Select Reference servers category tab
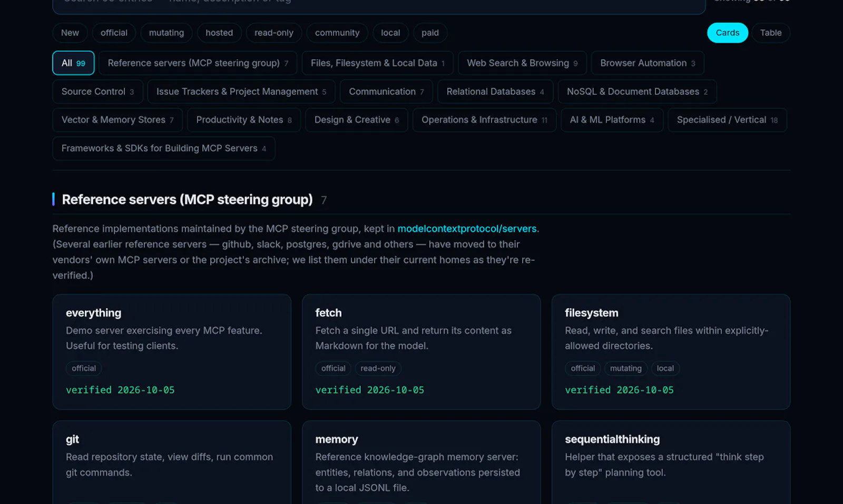The width and height of the screenshot is (843, 504). tap(198, 63)
